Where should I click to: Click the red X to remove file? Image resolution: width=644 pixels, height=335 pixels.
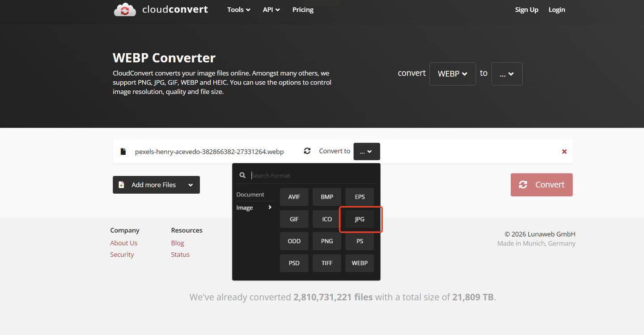(564, 152)
